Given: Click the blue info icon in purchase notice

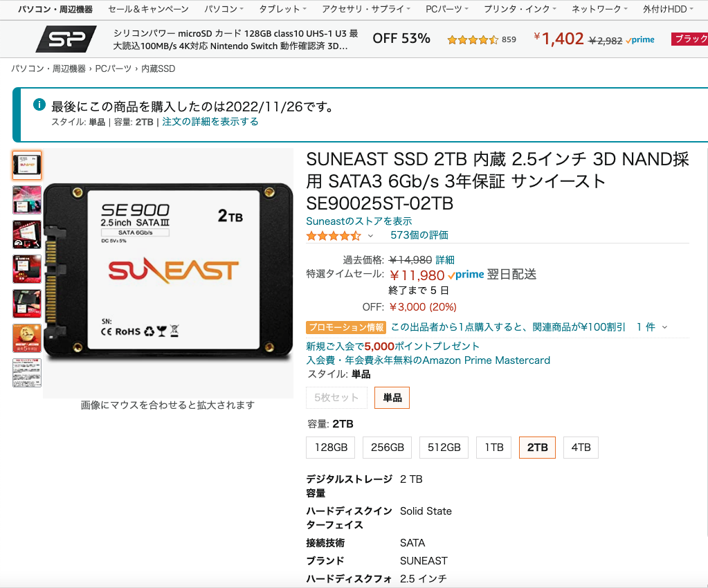Looking at the screenshot, I should (39, 104).
